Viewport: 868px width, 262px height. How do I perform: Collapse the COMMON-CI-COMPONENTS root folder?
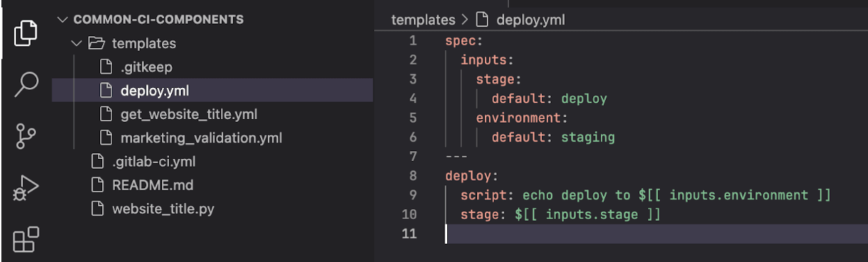(x=63, y=20)
